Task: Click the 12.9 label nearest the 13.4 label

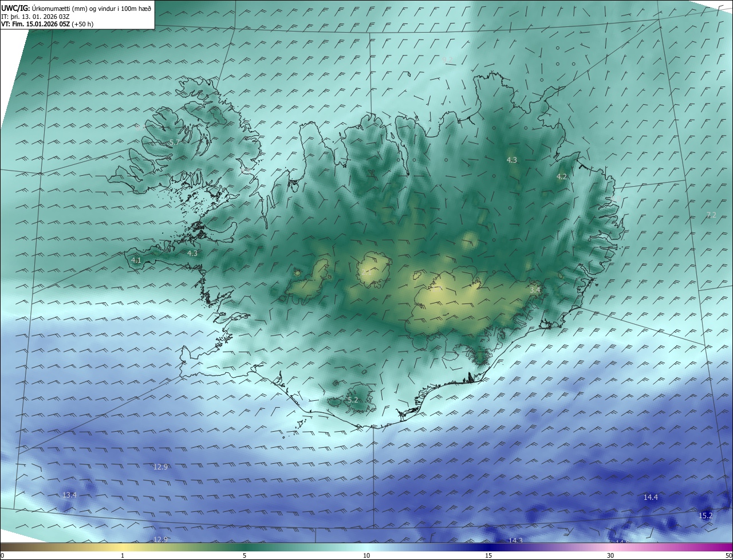Action: point(160,467)
